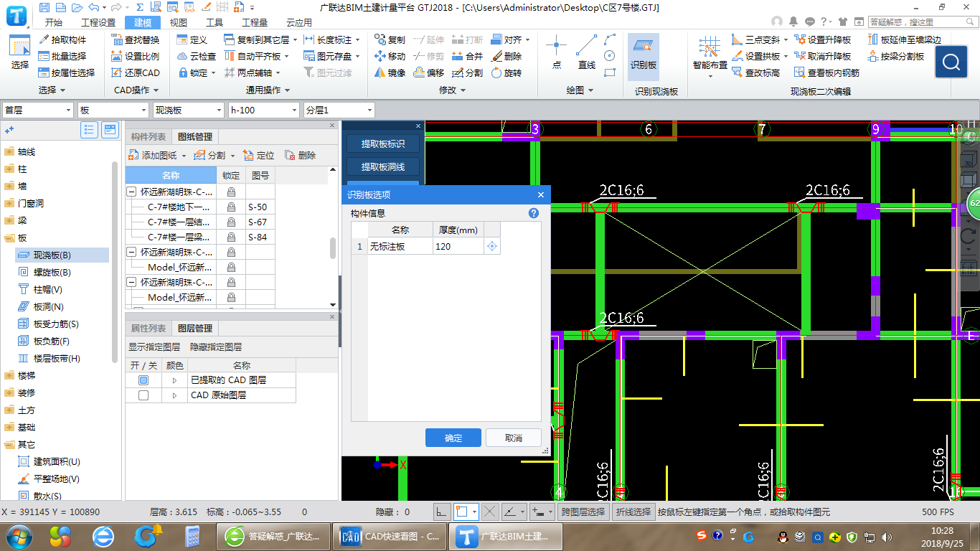
Task: Select the 镜像 mirror tool
Action: point(390,72)
